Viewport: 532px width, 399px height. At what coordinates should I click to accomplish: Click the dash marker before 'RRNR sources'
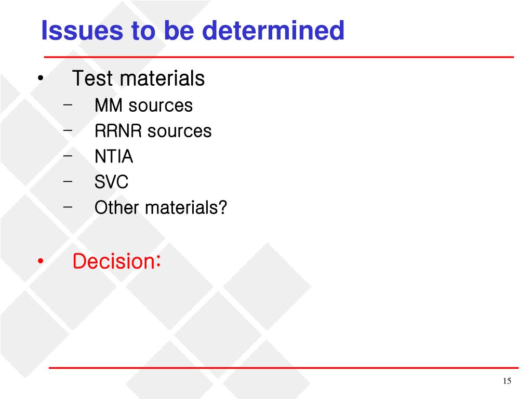(68, 130)
